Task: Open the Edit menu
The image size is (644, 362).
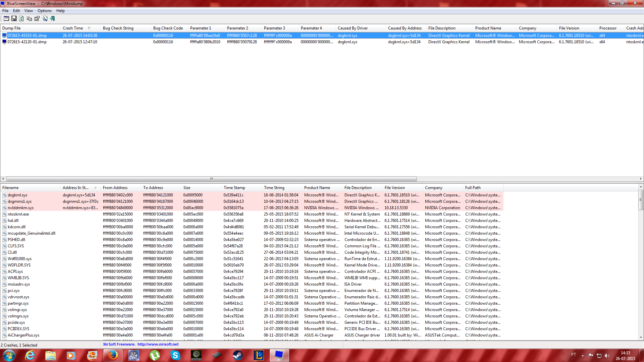Action: (16, 11)
